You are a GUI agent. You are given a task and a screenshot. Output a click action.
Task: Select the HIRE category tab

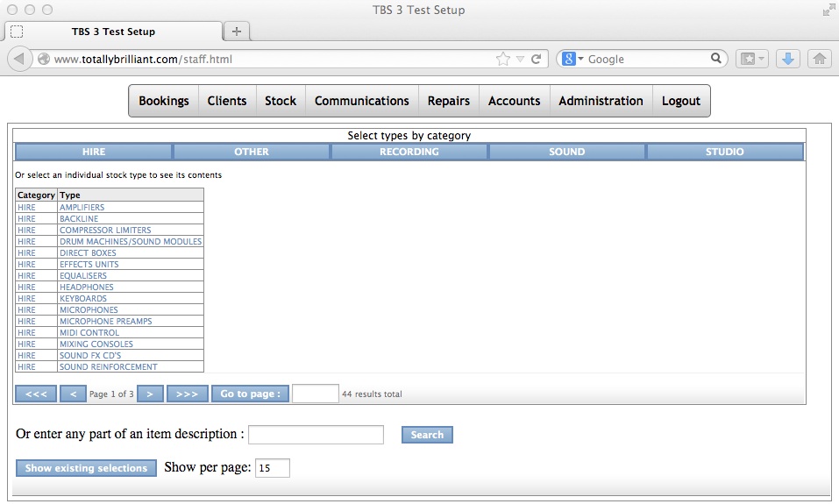point(94,152)
